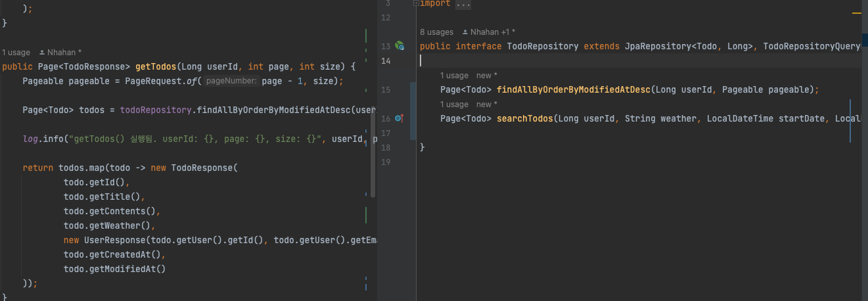Click the todo.getModifiedAt() call

(x=115, y=269)
